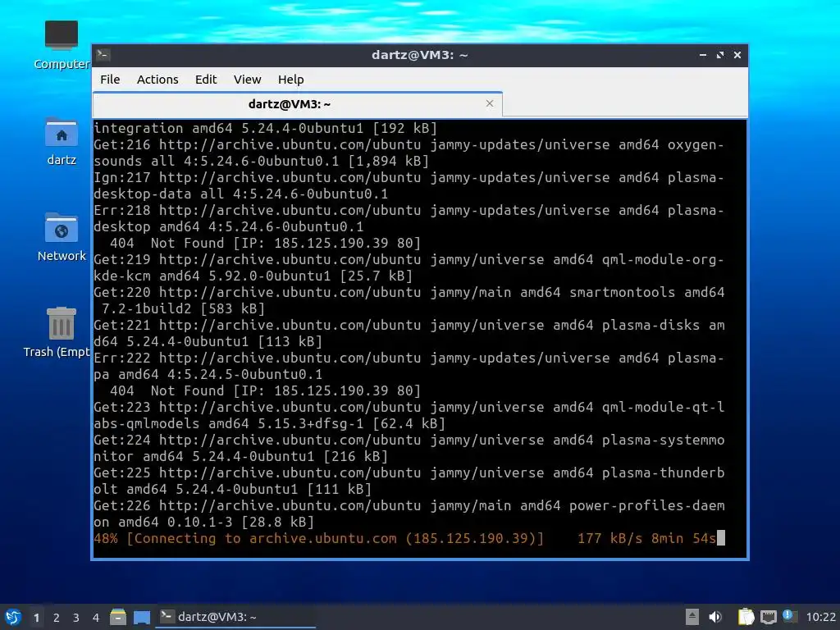The width and height of the screenshot is (840, 630).
Task: Click the download progress line showing 48%
Action: click(409, 538)
